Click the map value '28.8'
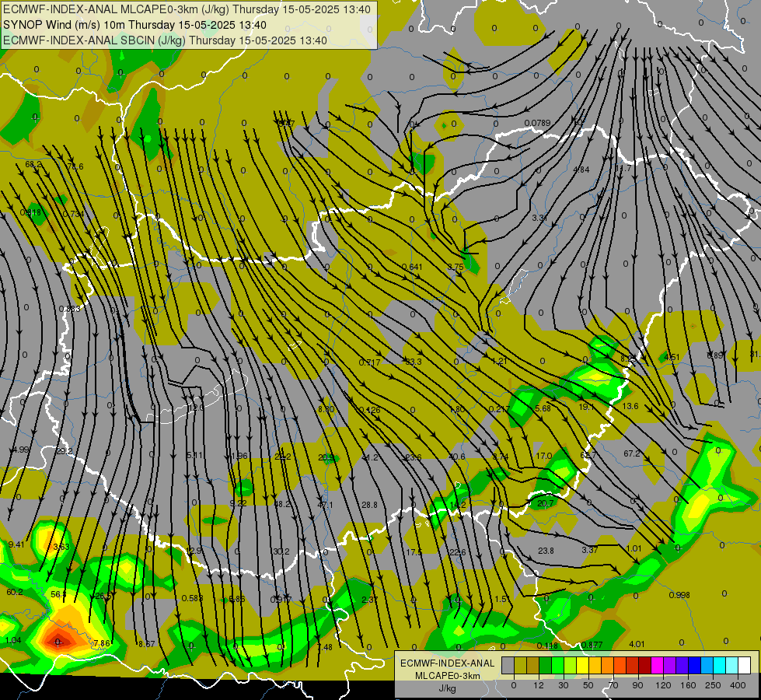The height and width of the screenshot is (700, 761). 369,506
